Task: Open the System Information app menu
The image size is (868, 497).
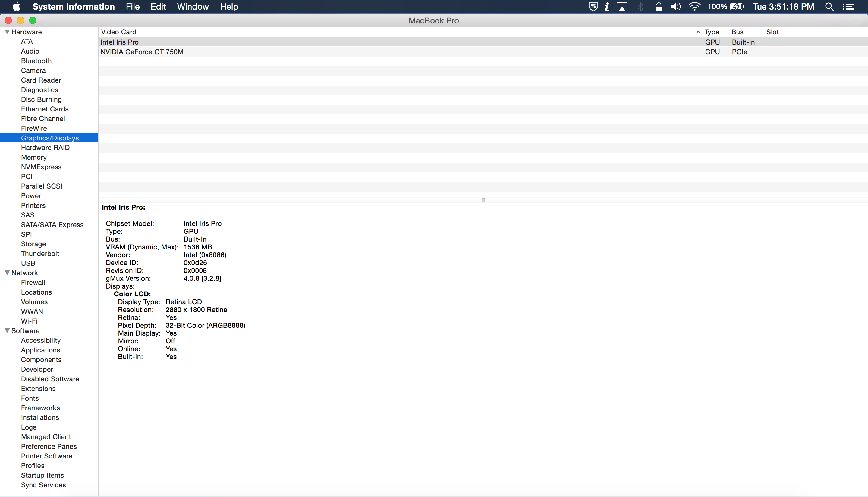Action: click(x=74, y=7)
